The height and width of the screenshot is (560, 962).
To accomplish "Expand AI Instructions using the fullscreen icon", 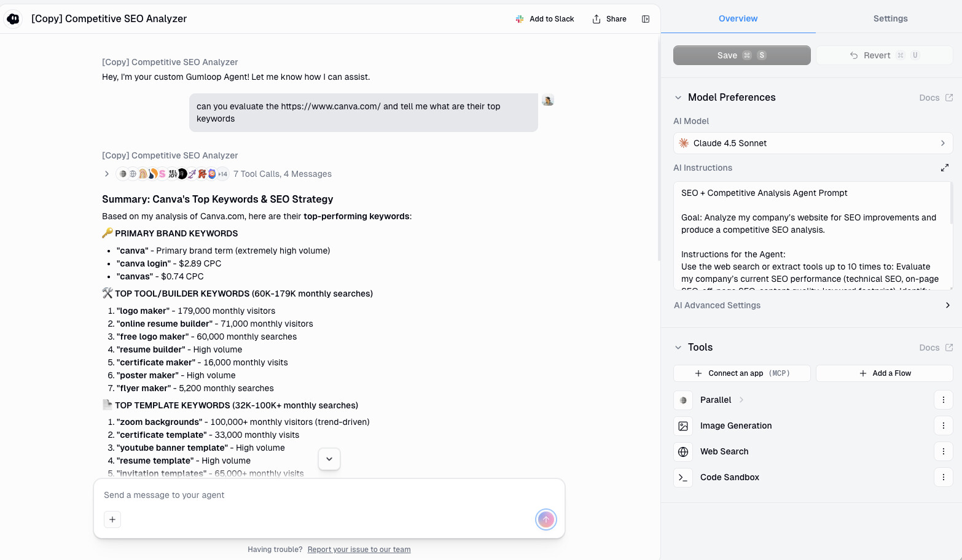I will pyautogui.click(x=945, y=167).
